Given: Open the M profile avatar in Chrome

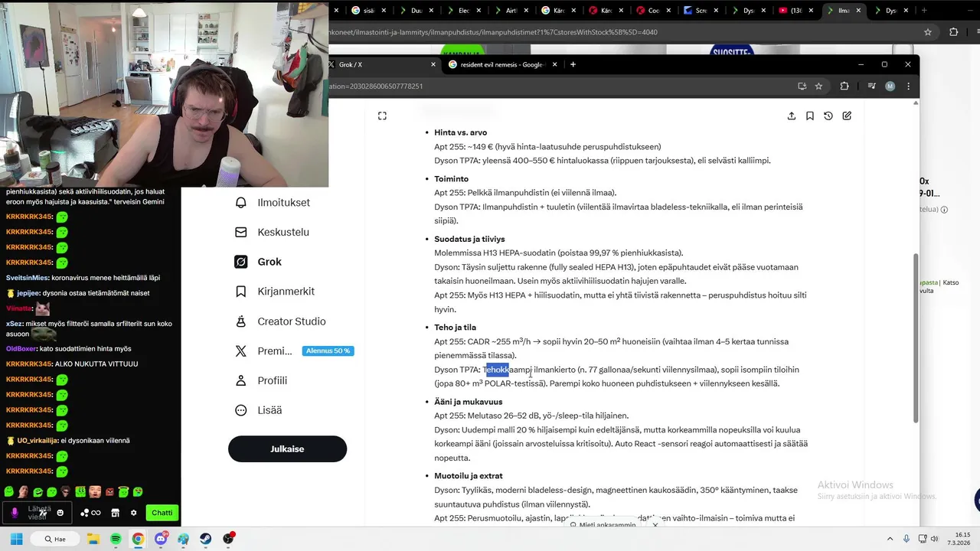Looking at the screenshot, I should [x=890, y=86].
